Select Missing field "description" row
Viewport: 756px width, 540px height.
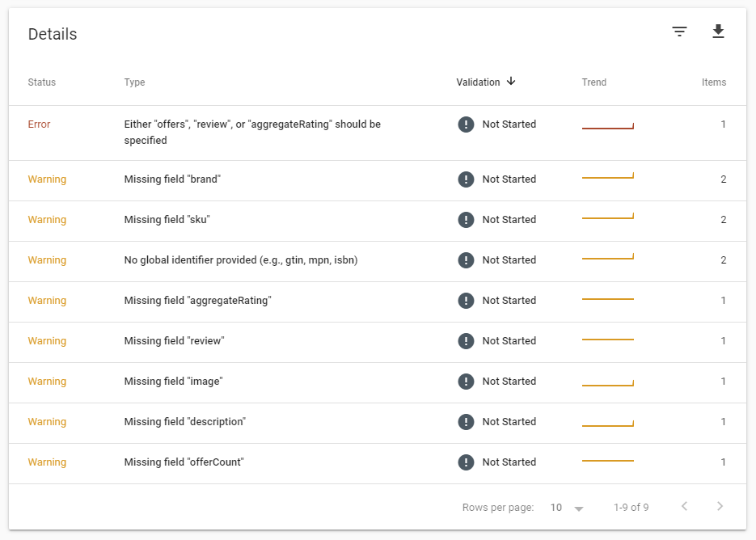(x=185, y=422)
